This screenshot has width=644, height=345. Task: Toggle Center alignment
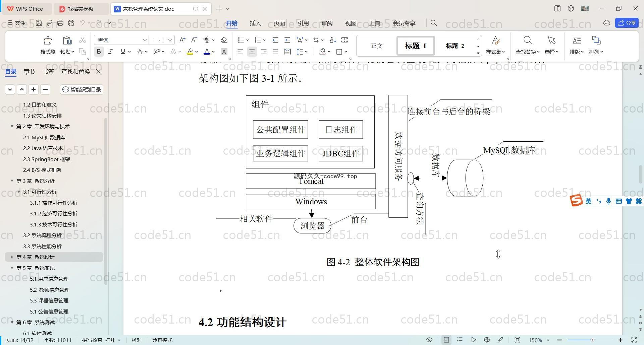252,52
